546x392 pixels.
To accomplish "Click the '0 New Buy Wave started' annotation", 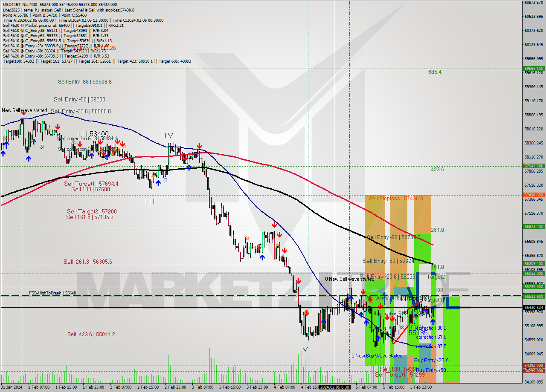I will pyautogui.click(x=377, y=355).
